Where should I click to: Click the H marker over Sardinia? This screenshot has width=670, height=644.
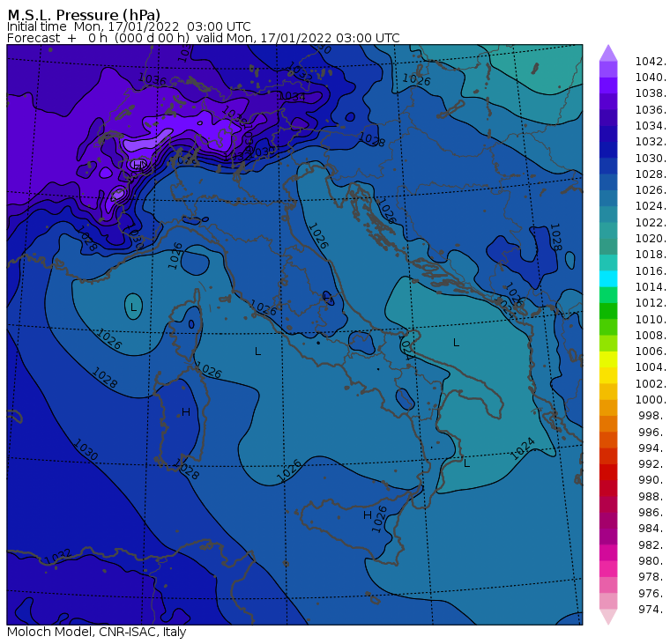[186, 412]
